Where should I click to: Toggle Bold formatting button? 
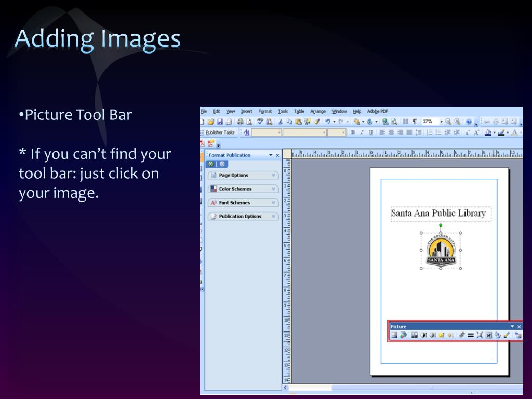353,132
